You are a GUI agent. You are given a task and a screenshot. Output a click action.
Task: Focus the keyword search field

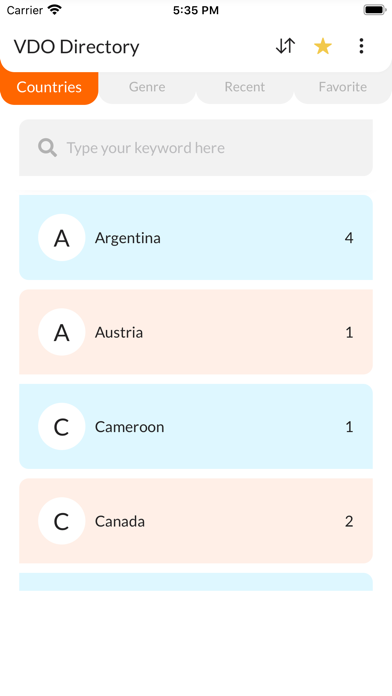coord(196,148)
